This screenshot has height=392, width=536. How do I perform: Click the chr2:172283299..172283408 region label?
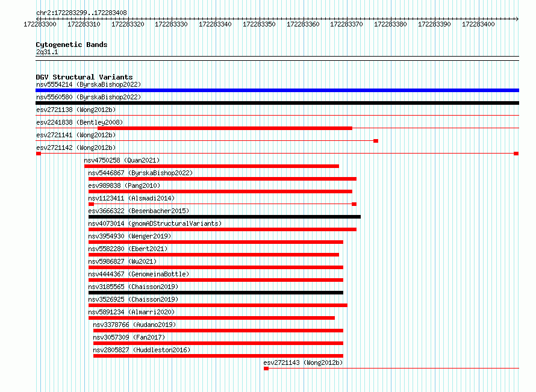[81, 13]
